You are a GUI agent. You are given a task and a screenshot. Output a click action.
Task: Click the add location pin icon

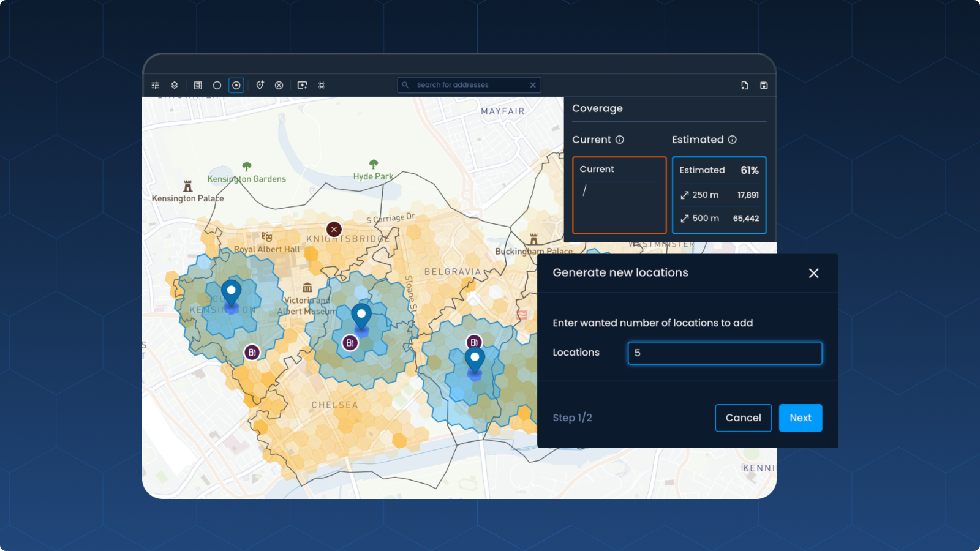260,85
